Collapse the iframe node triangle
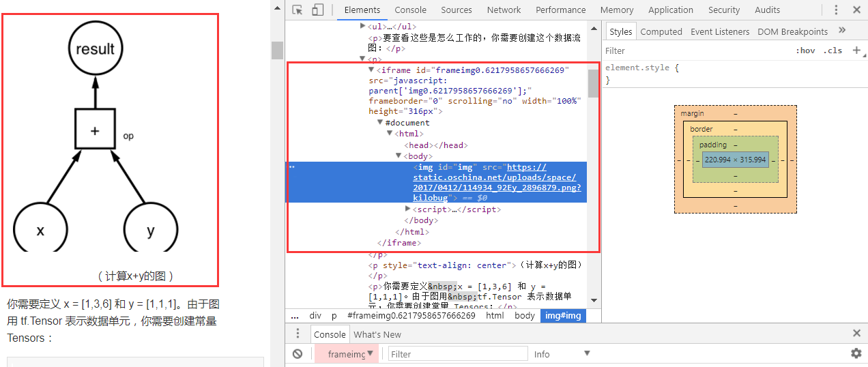 [371, 70]
